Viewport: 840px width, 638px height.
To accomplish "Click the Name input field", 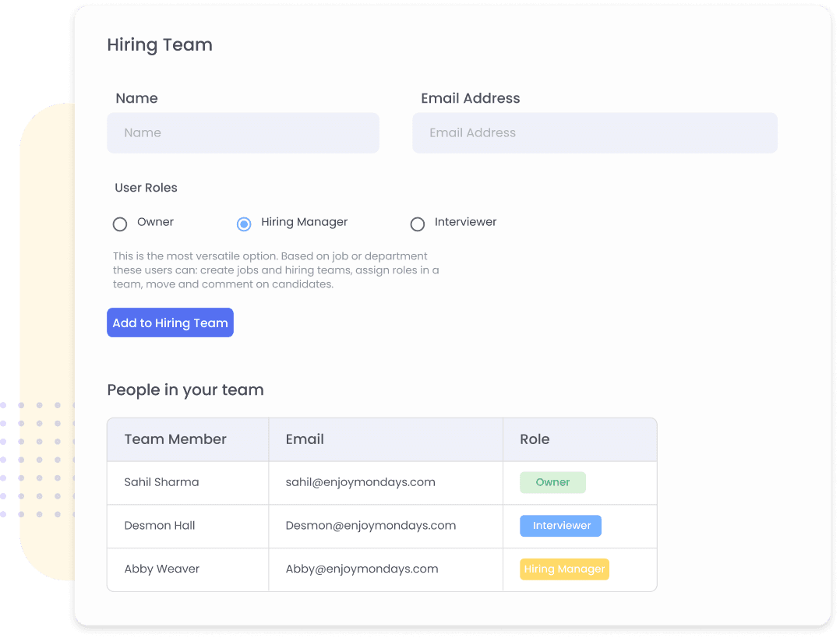I will point(243,133).
